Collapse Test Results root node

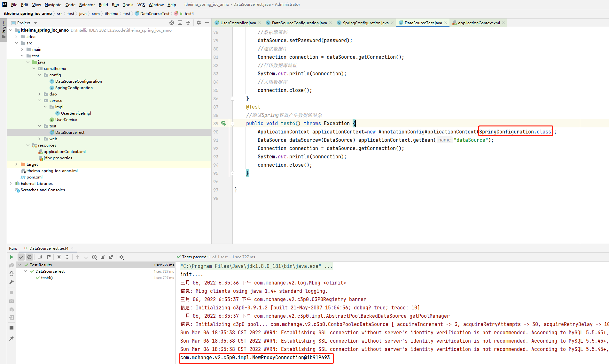point(20,265)
